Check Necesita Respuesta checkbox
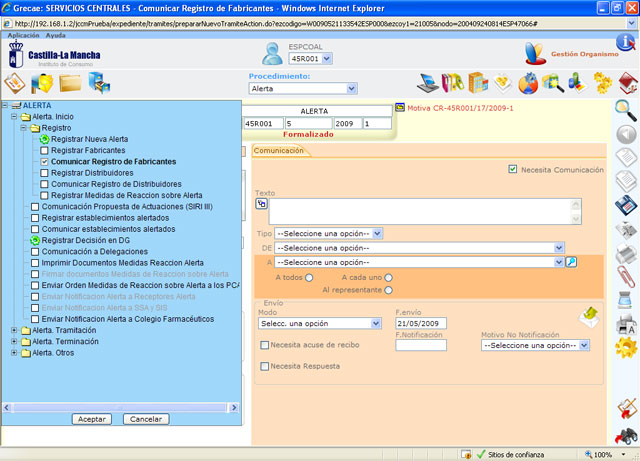Screen dimensions: 640x461 (x=264, y=366)
